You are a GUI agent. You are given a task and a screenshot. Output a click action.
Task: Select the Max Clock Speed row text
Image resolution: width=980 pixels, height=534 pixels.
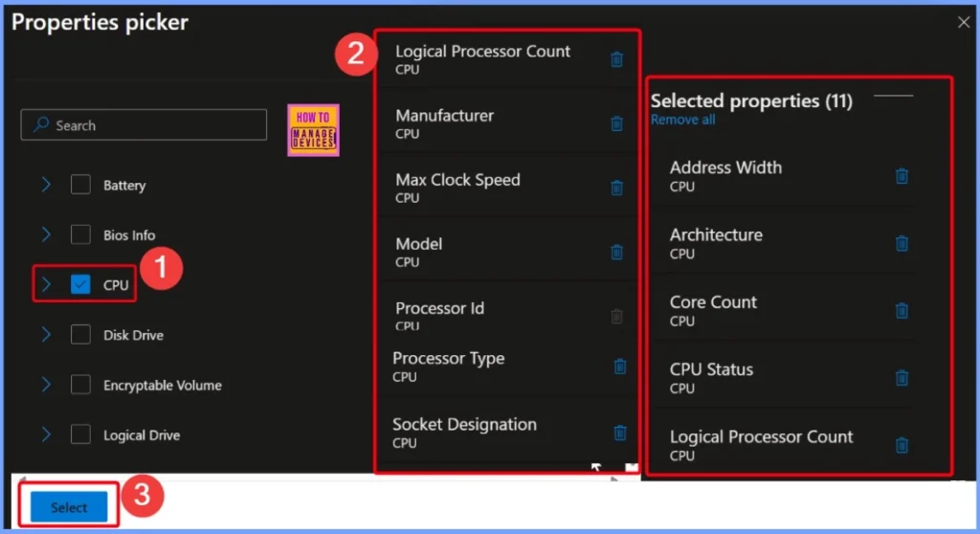click(457, 180)
